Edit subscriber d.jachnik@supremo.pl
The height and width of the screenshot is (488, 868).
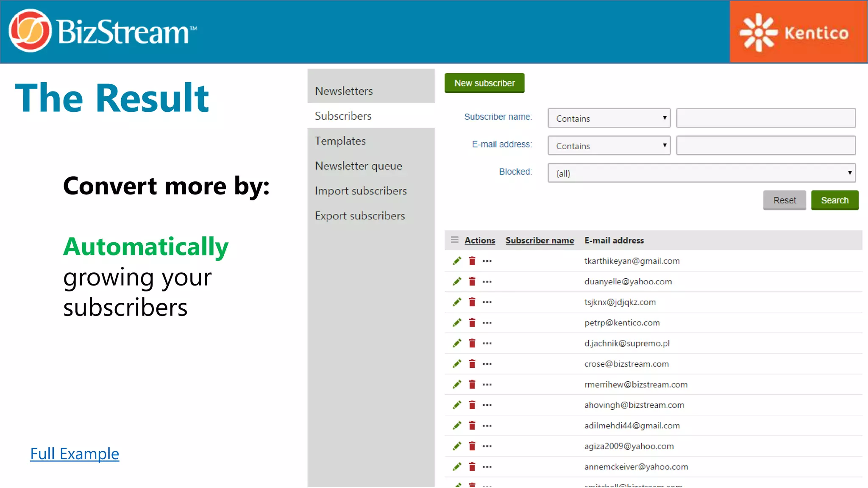point(456,343)
